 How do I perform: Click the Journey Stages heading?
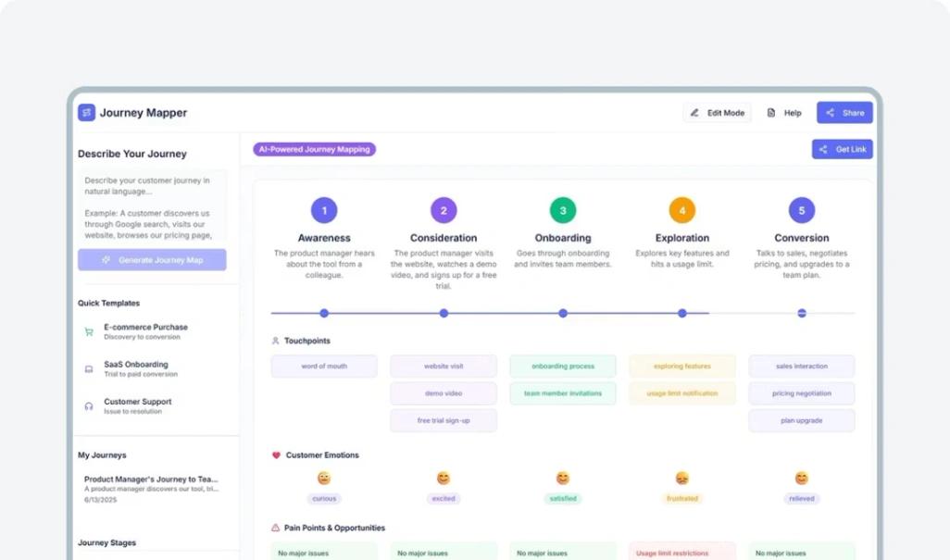coord(106,543)
